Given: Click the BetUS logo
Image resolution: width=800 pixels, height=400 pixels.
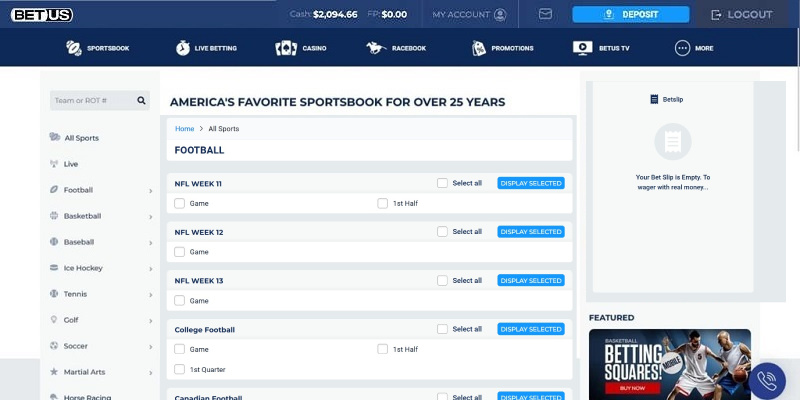Looking at the screenshot, I should 42,15.
